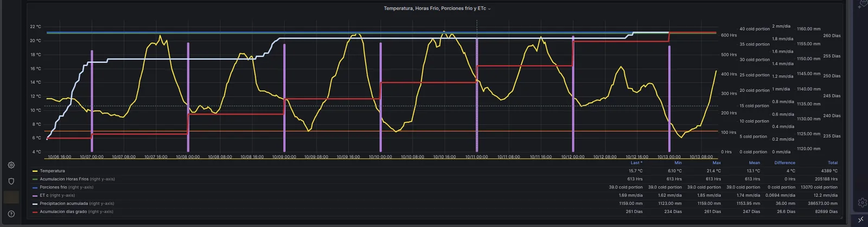
Task: Click the Precipitacion acumulada white color swatch
Action: click(35, 204)
